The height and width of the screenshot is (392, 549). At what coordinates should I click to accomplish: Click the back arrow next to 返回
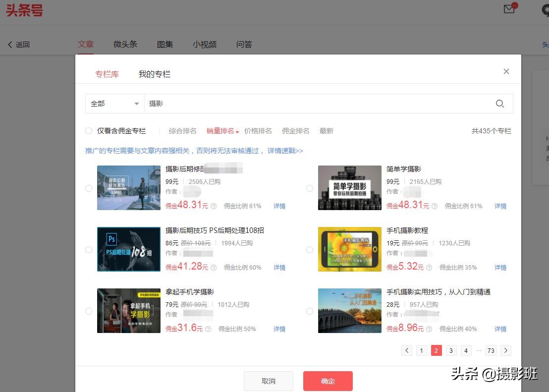(9, 44)
